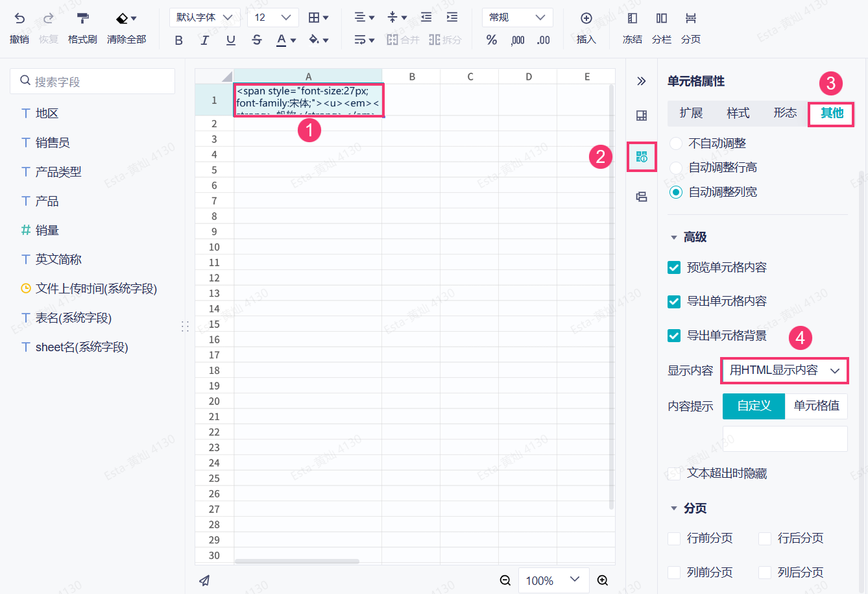Open the font size 12 dropdown

(273, 18)
